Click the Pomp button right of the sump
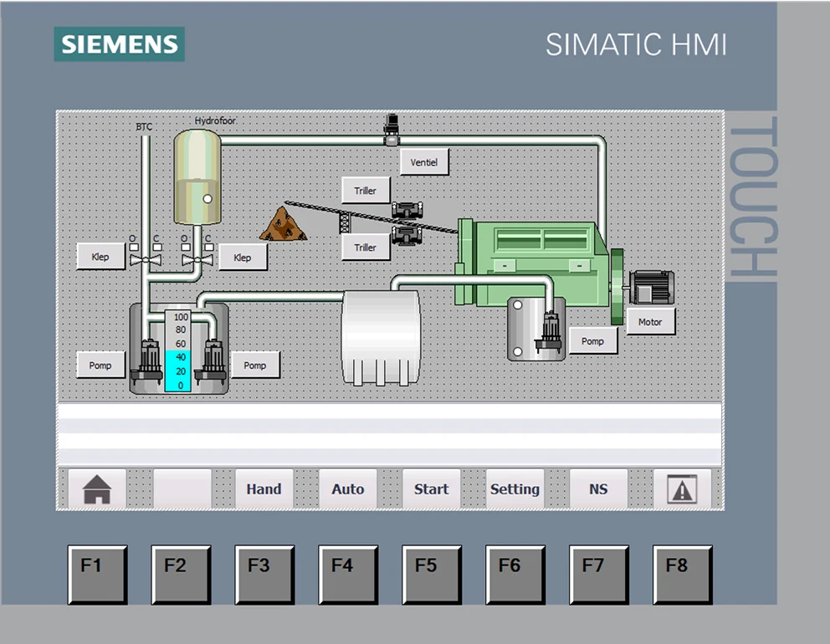 click(x=255, y=365)
